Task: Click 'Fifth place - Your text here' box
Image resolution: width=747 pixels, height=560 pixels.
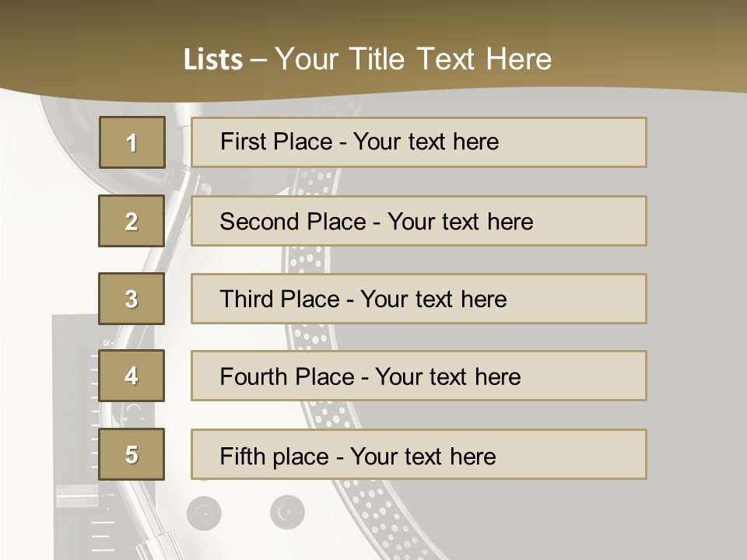Action: (x=419, y=454)
